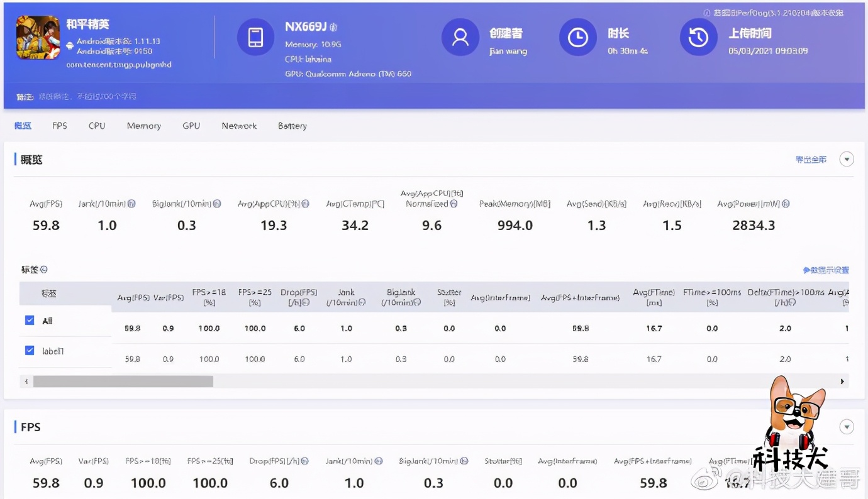
Task: Collapse the FPS section panel chevron
Action: [x=847, y=426]
